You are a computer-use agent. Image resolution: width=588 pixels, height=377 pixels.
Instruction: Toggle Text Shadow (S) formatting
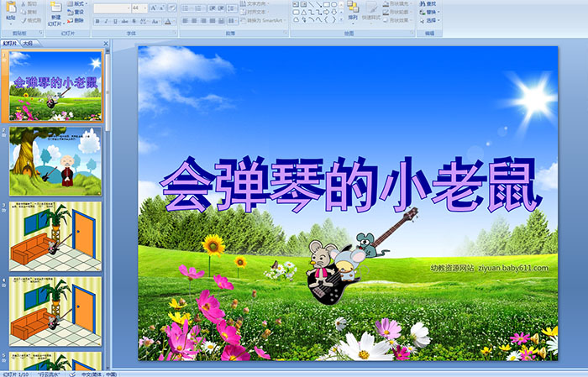point(134,21)
